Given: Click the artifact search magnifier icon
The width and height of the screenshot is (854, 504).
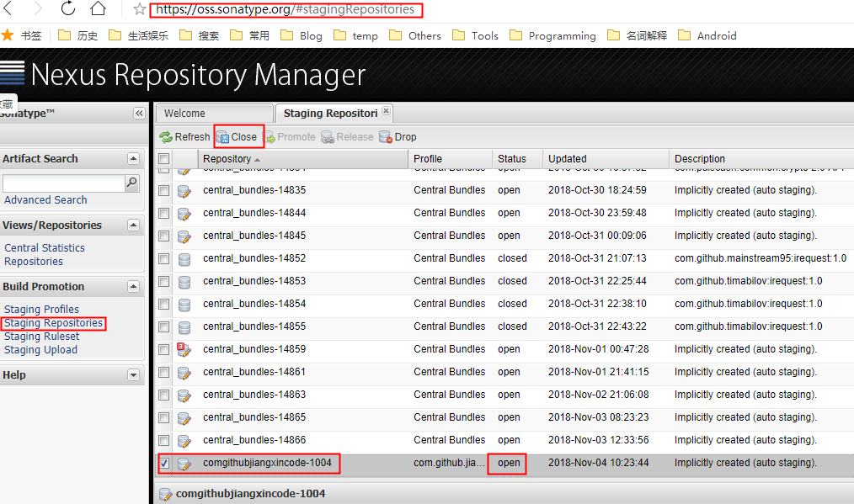Looking at the screenshot, I should pyautogui.click(x=131, y=183).
